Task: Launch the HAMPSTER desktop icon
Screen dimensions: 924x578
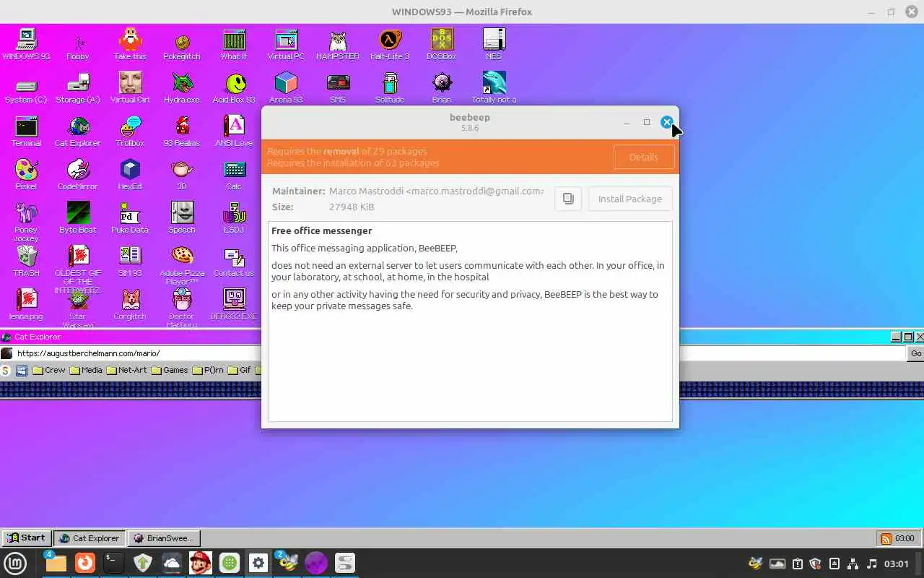Action: (338, 44)
